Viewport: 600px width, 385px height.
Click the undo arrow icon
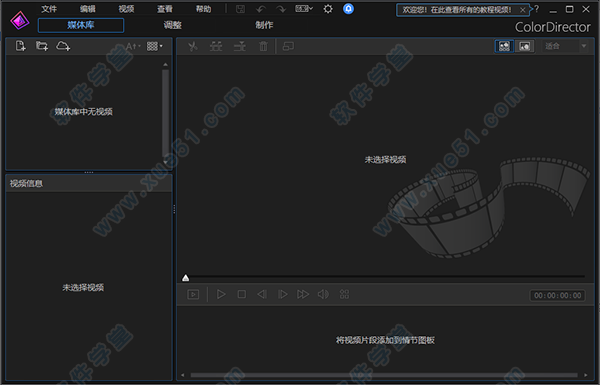pos(261,9)
